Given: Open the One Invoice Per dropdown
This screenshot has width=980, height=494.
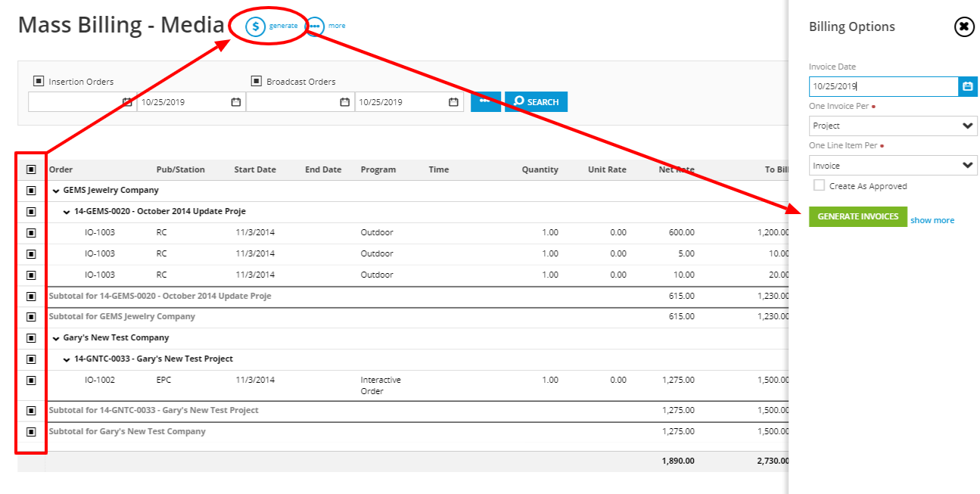Looking at the screenshot, I should pos(893,126).
